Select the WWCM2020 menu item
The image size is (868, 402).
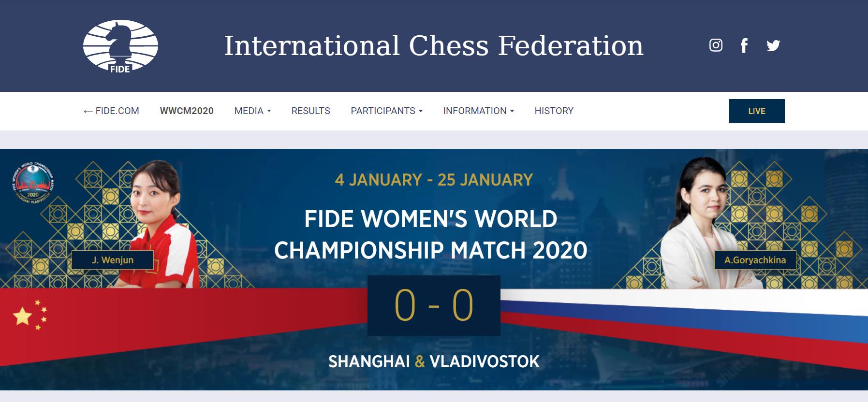[x=187, y=111]
